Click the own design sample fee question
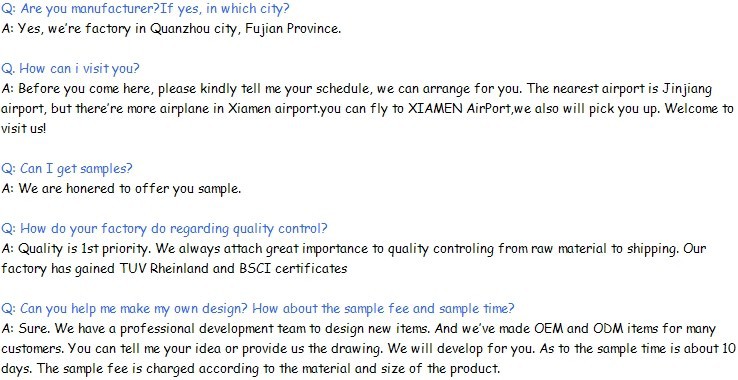Viewport: 738px width, 380px height. click(257, 309)
